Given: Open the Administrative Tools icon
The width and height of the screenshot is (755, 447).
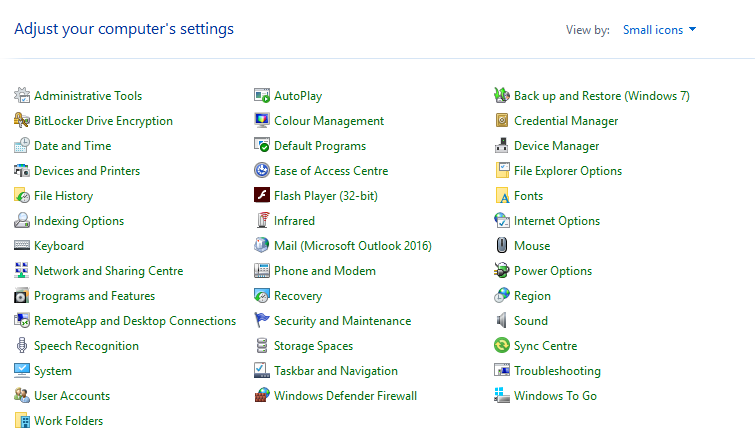Looking at the screenshot, I should coord(22,95).
